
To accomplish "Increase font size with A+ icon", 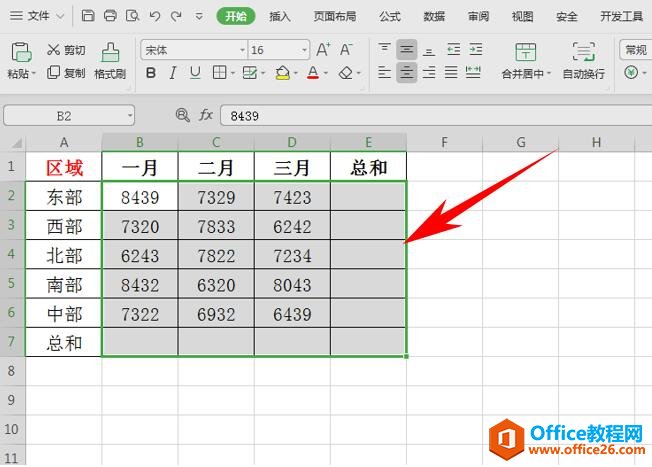I will (323, 50).
